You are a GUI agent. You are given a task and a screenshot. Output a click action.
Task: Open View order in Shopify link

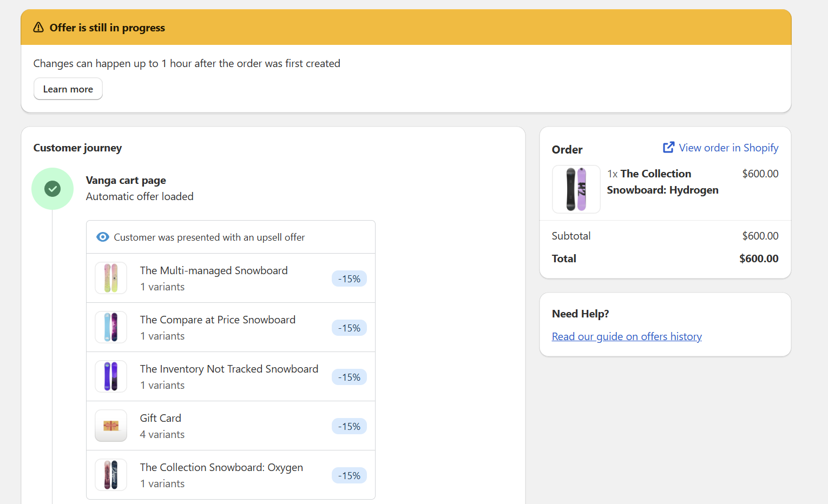[x=728, y=148]
